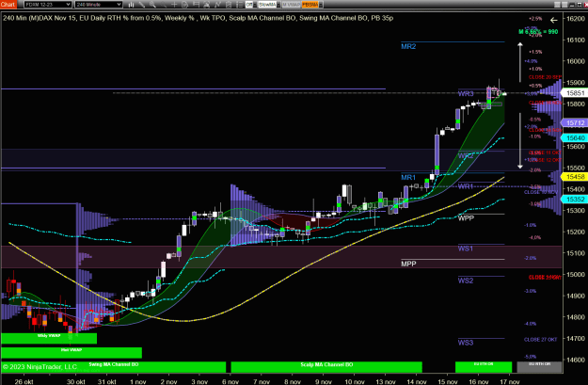Open the templates toolbar icon
588x385 pixels.
[229, 5]
